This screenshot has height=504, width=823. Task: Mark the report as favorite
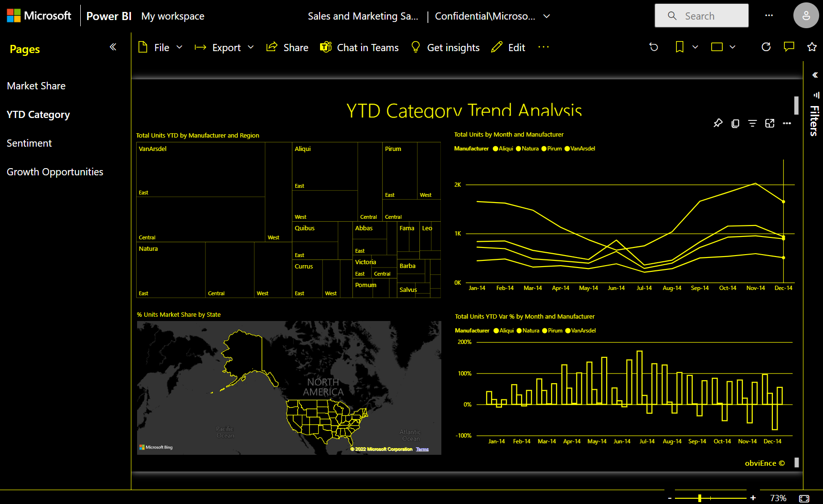[x=812, y=47]
